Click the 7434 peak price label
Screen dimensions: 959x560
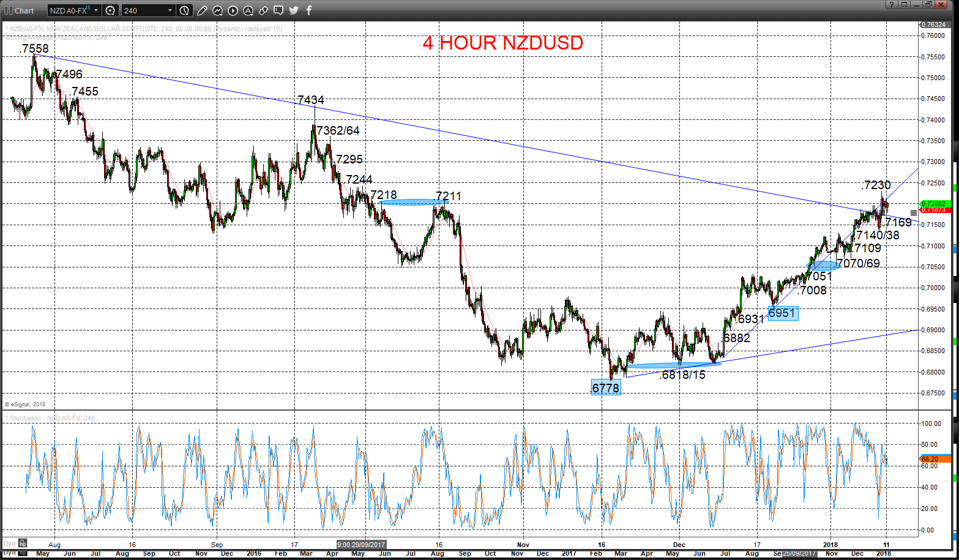311,100
